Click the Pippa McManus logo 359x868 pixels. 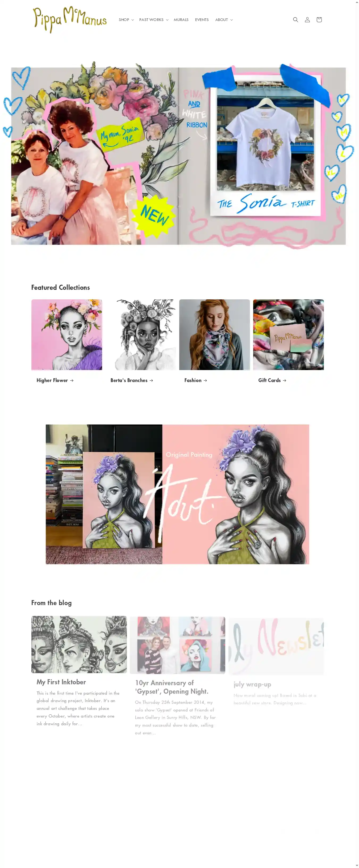point(70,20)
